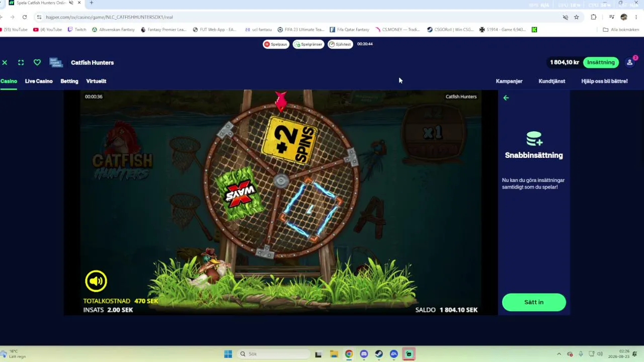Open Spelgränser gaming limits
Viewport: 644px width, 362px height.
click(x=308, y=44)
